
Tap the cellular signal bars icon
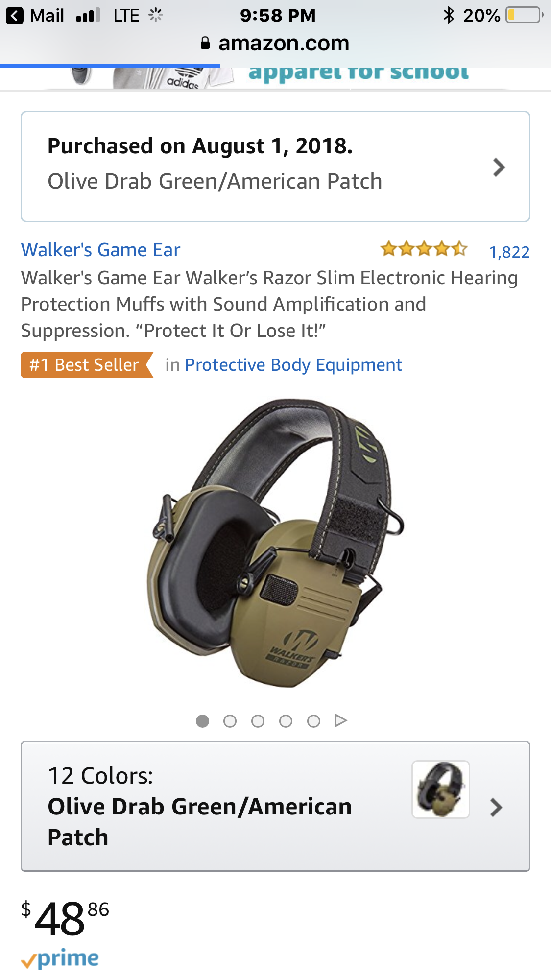(x=88, y=16)
